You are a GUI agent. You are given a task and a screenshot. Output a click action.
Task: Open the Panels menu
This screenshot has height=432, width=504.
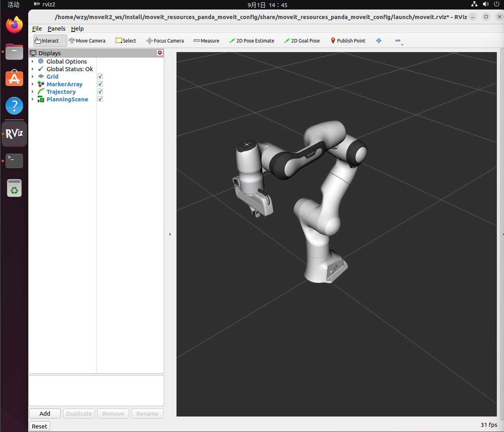pos(56,29)
